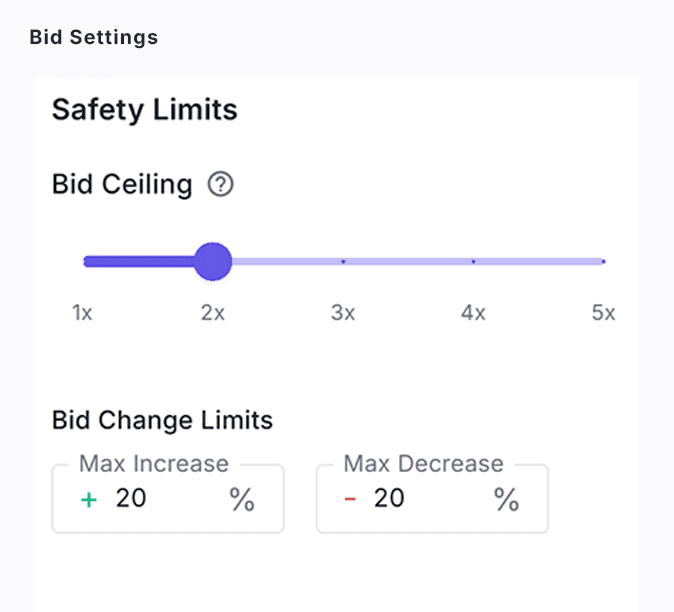674x612 pixels.
Task: Click the Bid Ceiling help icon
Action: coord(220,185)
